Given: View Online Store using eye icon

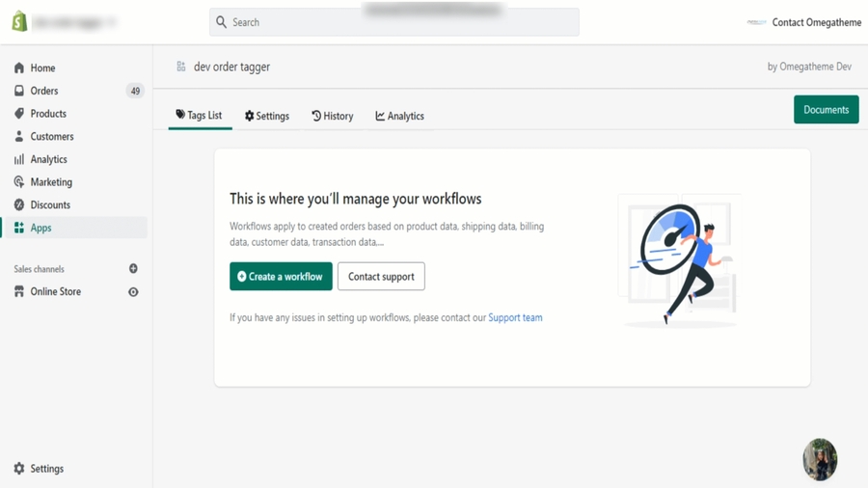Looking at the screenshot, I should pyautogui.click(x=133, y=292).
